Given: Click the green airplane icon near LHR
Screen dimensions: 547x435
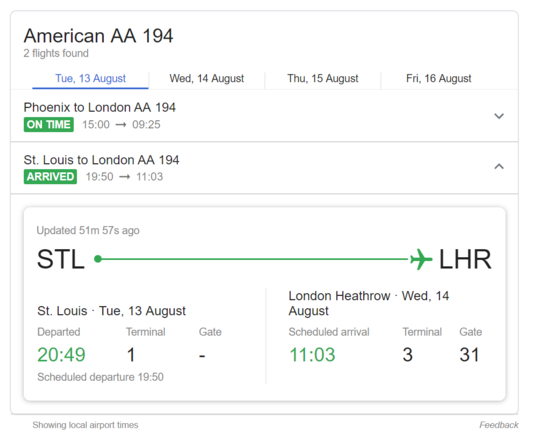Looking at the screenshot, I should [x=421, y=259].
